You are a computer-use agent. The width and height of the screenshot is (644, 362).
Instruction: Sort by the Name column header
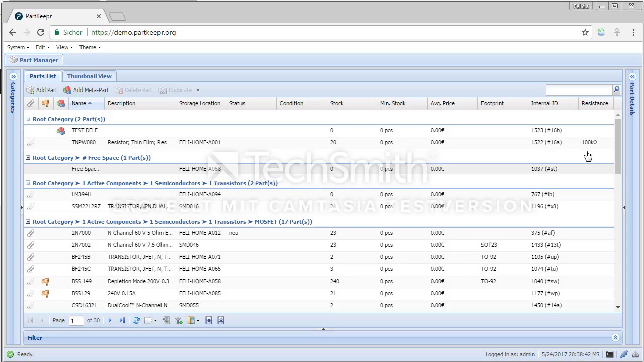pyautogui.click(x=86, y=103)
